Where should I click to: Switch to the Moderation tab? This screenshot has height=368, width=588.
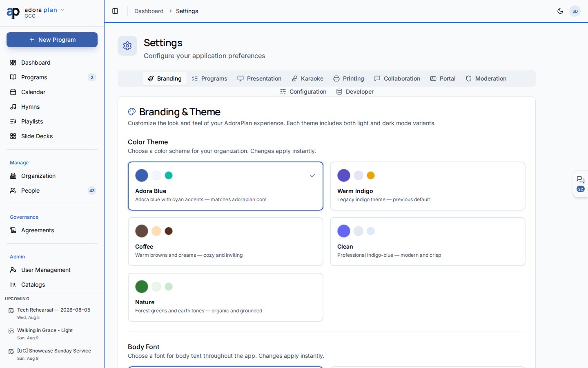pos(486,79)
